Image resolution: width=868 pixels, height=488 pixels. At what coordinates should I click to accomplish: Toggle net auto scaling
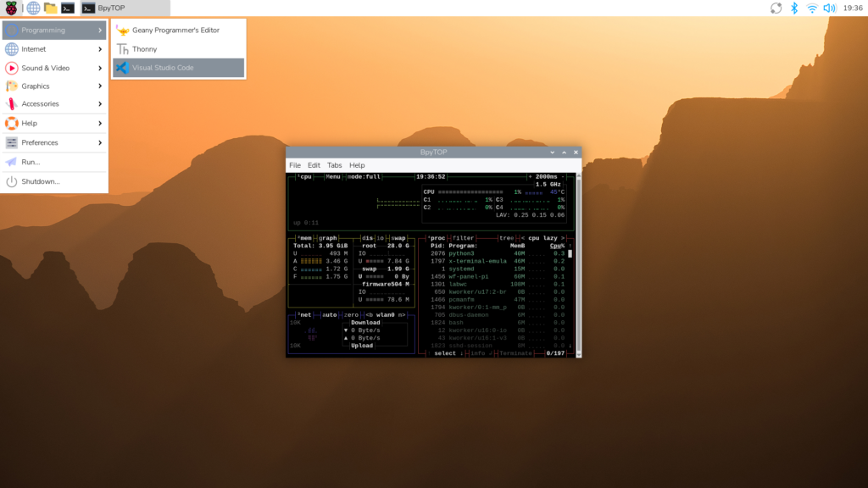click(x=330, y=315)
